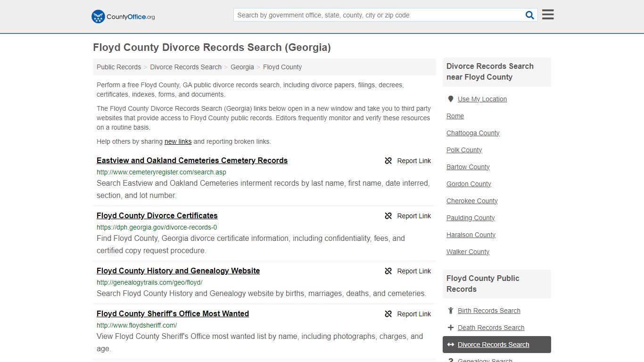
Task: Open Floyd County History and Genealogy Website
Action: pos(178,271)
